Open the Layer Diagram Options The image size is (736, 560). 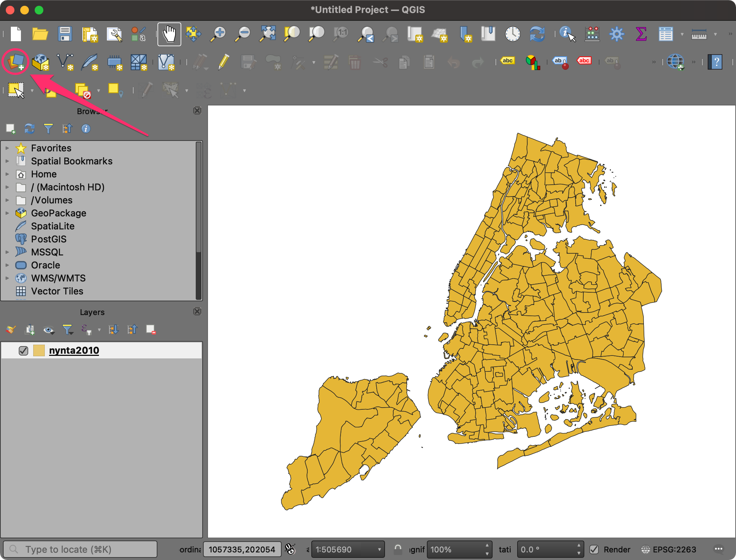point(533,62)
